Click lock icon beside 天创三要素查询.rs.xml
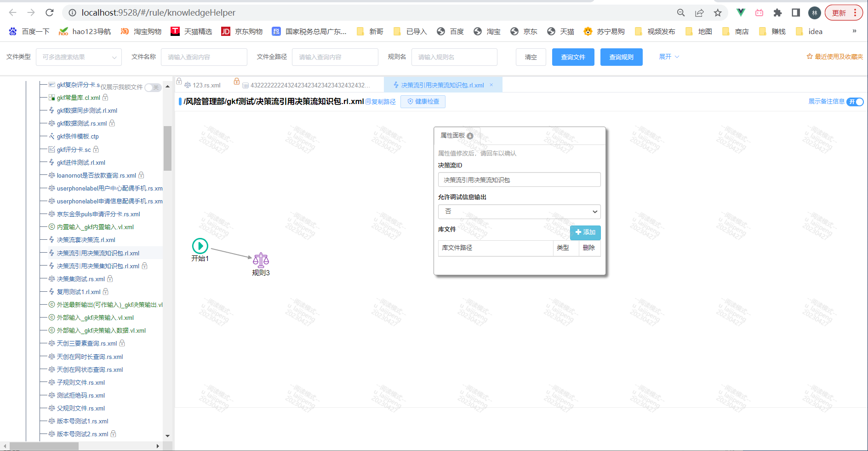Viewport: 868px width, 451px height. tap(122, 343)
